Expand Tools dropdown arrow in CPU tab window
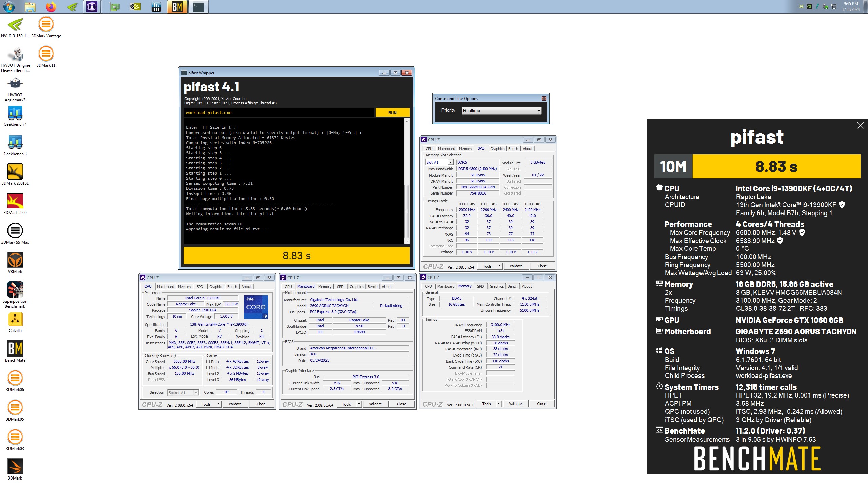 (218, 404)
